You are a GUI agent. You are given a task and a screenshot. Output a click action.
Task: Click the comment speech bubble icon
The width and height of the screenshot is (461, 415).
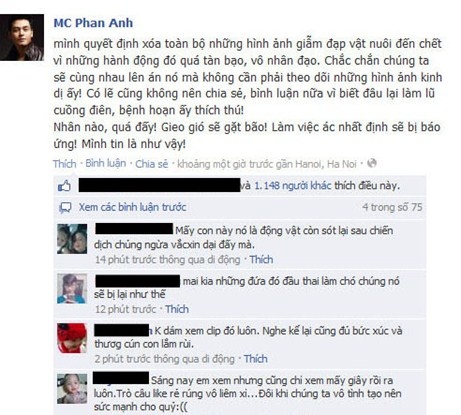(x=65, y=208)
